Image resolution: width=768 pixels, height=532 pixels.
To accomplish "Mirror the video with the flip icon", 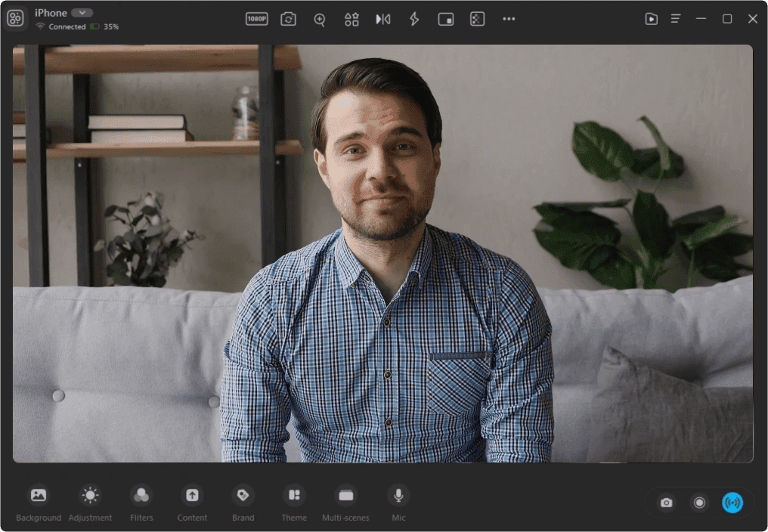I will tap(383, 19).
